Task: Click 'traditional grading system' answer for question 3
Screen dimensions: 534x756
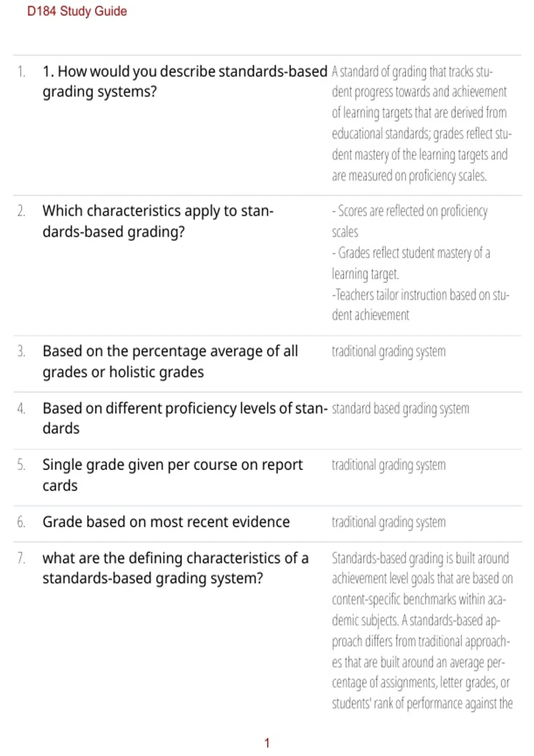Action: point(388,351)
